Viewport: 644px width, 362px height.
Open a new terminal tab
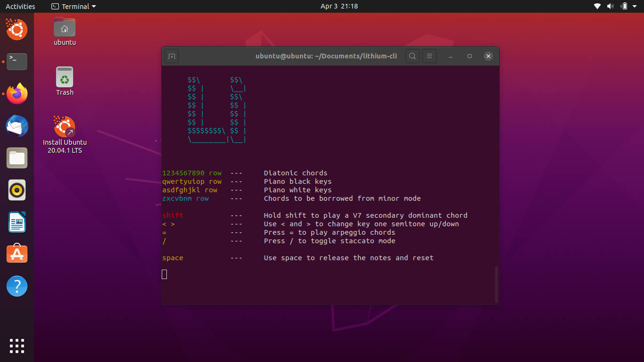click(x=172, y=57)
